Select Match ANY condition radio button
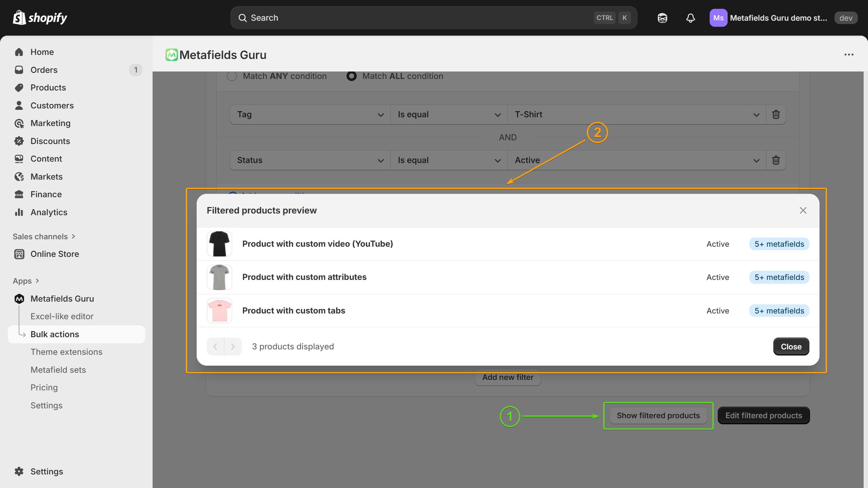 pos(232,76)
